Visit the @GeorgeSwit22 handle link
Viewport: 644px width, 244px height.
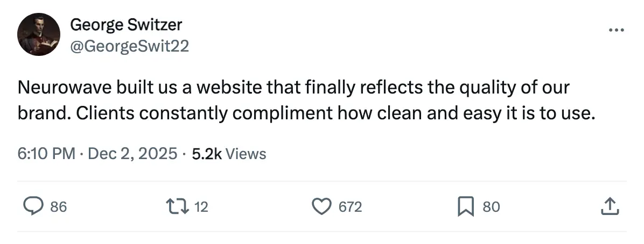point(129,46)
